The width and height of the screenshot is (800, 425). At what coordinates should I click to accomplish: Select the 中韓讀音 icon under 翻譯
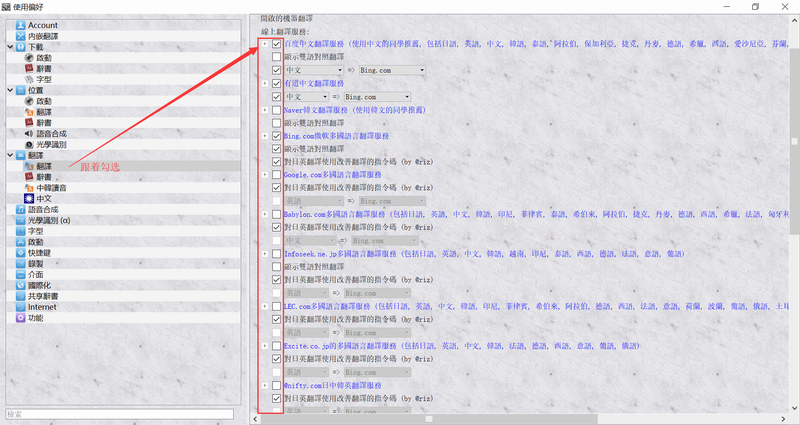pos(29,187)
